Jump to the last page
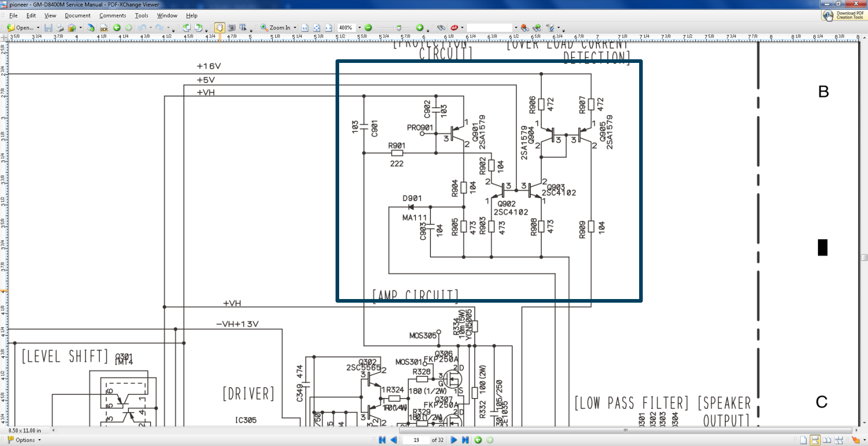The image size is (868, 446). pyautogui.click(x=465, y=440)
